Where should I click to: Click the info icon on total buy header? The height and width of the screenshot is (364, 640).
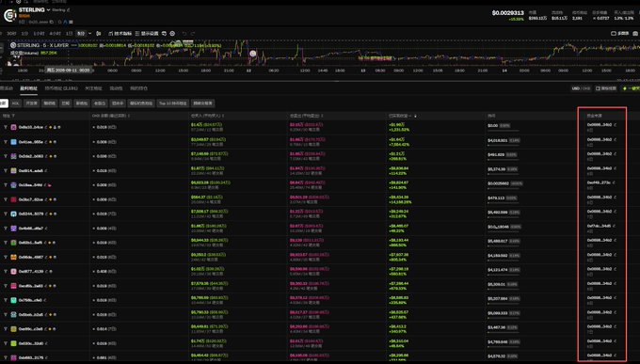[x=223, y=116]
